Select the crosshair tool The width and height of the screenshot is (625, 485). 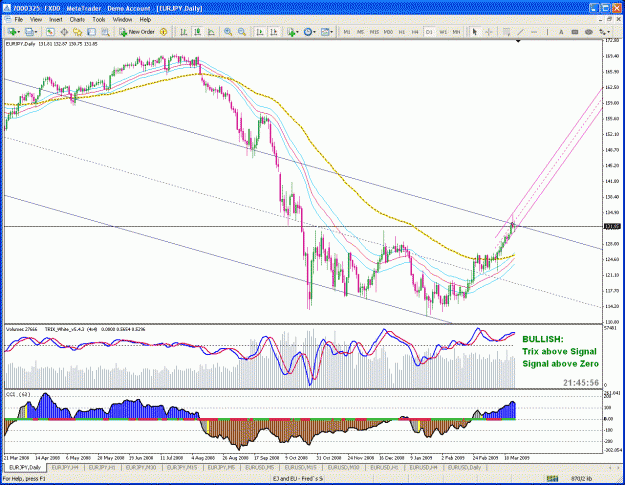point(489,32)
